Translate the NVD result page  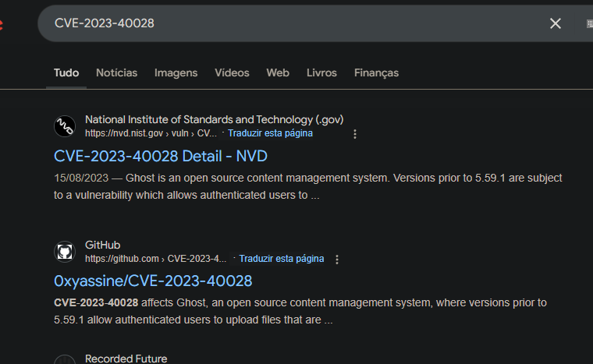pos(270,133)
